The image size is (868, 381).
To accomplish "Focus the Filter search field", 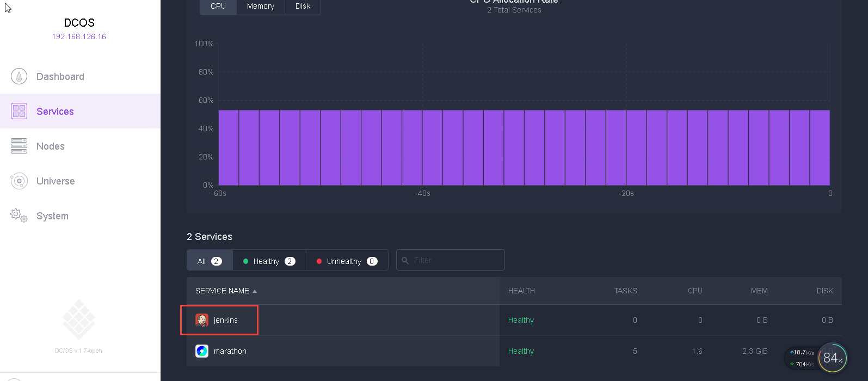I will pyautogui.click(x=451, y=260).
